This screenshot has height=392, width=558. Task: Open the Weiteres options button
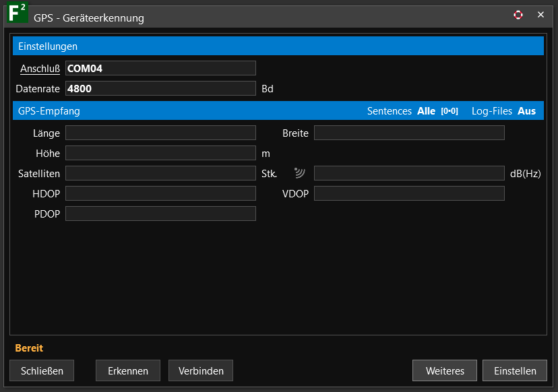click(x=445, y=370)
